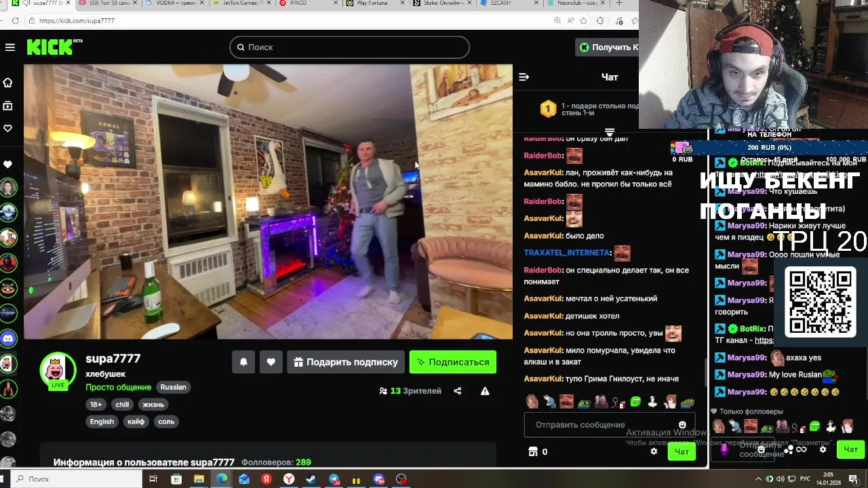The height and width of the screenshot is (488, 868).
Task: Open the Browse icon in Kick sidebar
Action: tap(8, 106)
